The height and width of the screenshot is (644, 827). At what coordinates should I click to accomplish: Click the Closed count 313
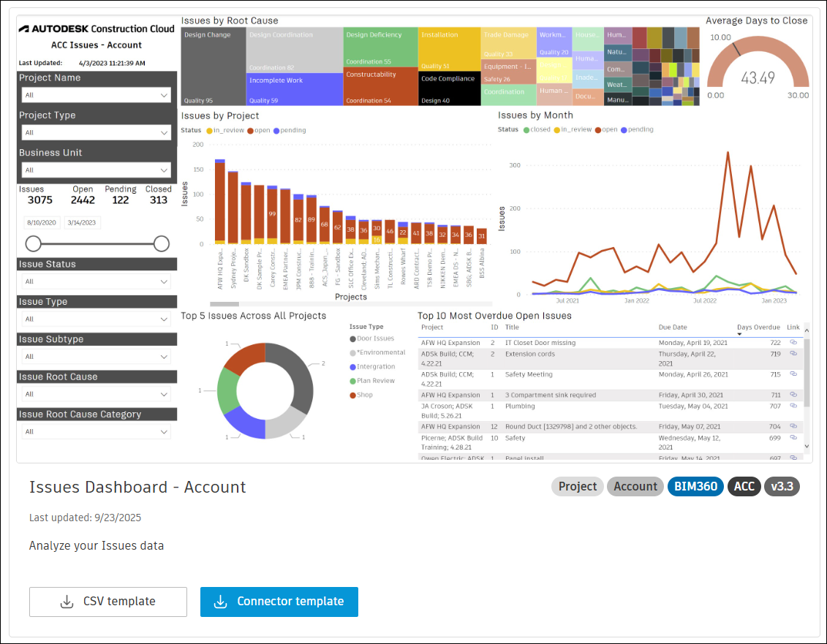(x=158, y=200)
